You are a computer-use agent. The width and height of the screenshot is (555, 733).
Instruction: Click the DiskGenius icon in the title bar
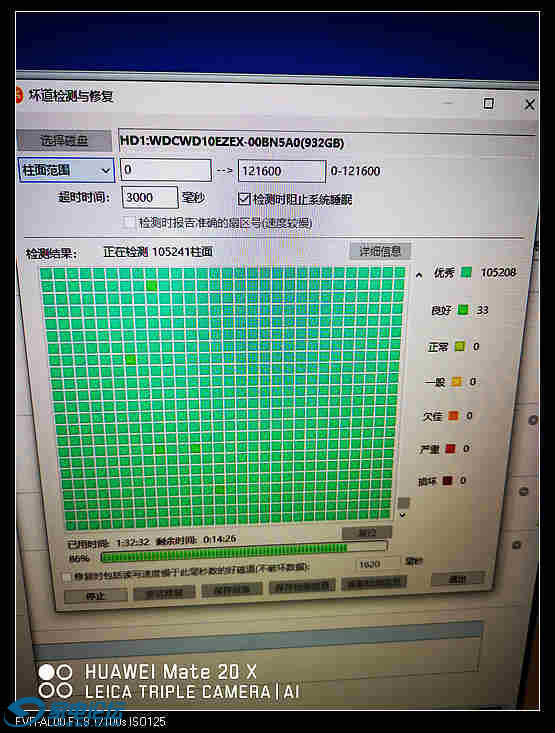point(19,95)
